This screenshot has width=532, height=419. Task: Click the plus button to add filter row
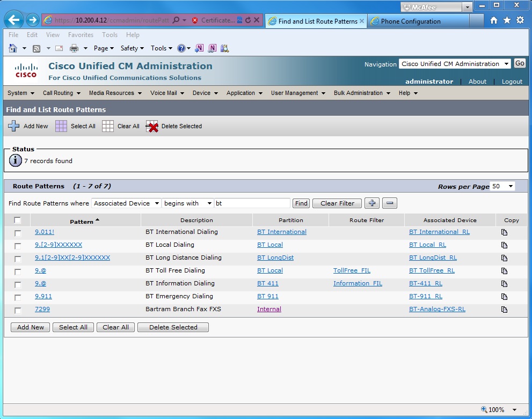(x=372, y=203)
